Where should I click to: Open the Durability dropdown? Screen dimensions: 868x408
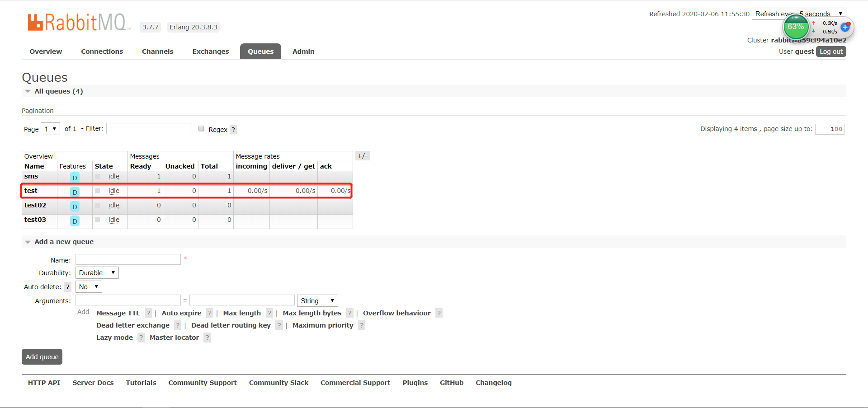97,273
